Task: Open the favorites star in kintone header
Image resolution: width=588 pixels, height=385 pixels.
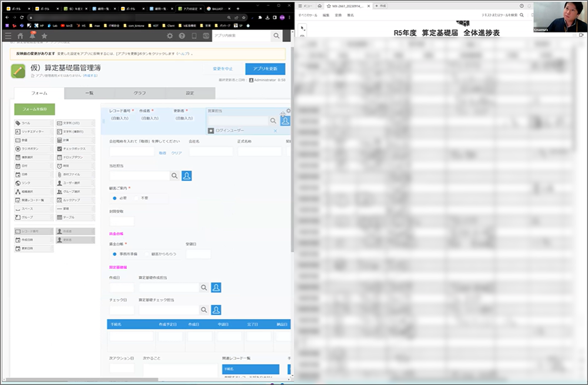Action: click(44, 36)
